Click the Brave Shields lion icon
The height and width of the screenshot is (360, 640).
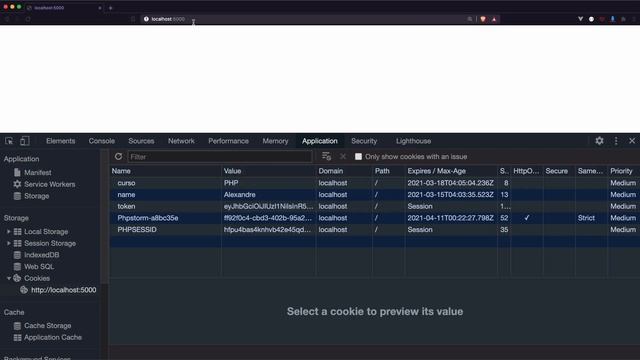pyautogui.click(x=483, y=19)
